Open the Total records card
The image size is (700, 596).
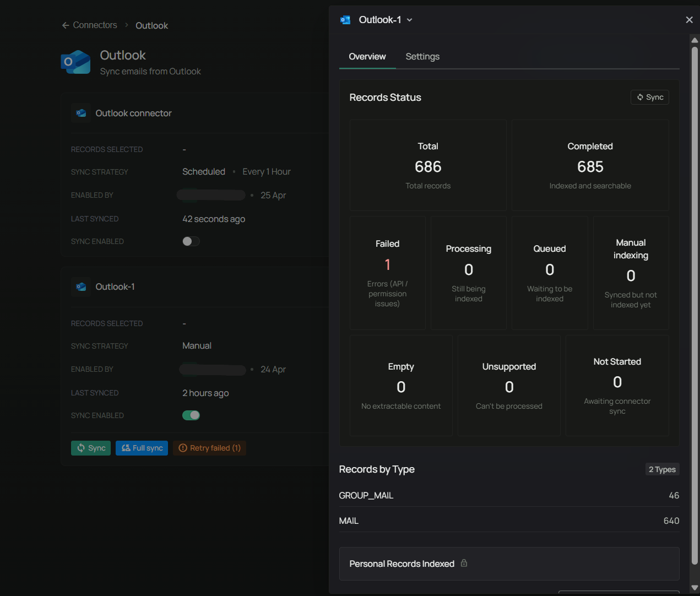tap(428, 165)
